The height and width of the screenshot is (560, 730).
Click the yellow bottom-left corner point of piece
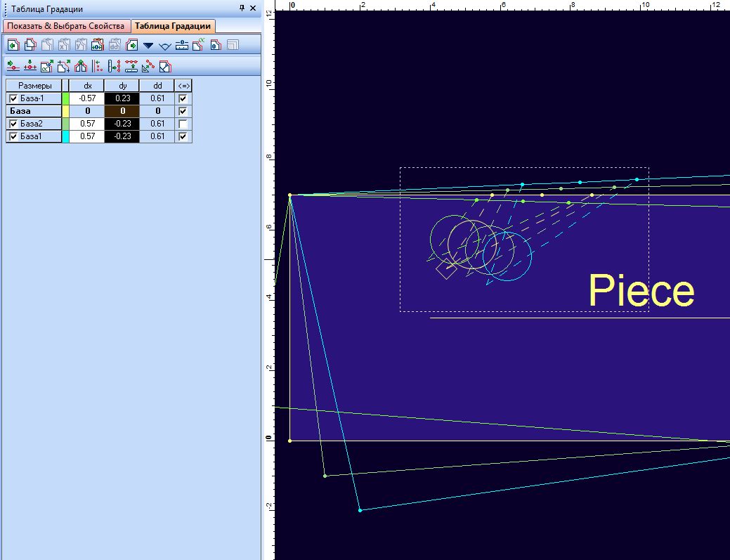click(x=289, y=441)
